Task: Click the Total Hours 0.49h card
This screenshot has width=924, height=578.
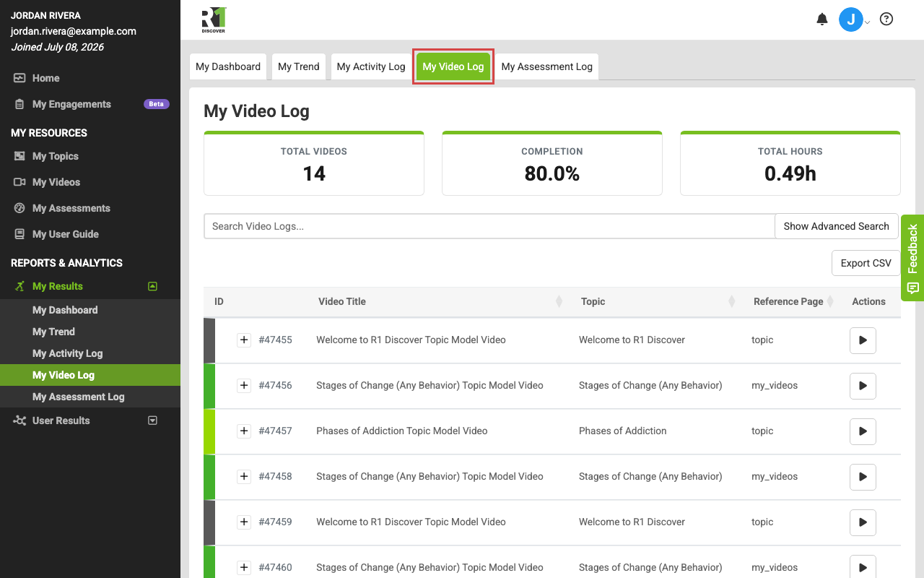Action: (790, 163)
